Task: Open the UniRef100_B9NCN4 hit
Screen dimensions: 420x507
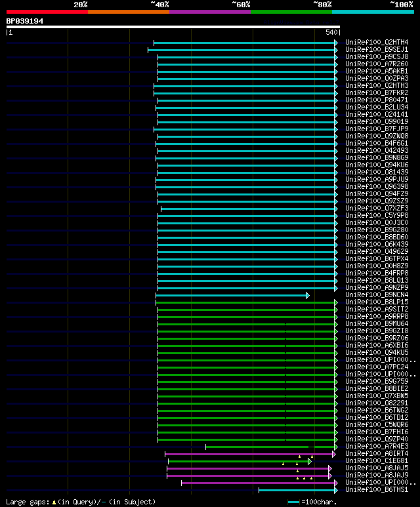Action: pyautogui.click(x=377, y=295)
